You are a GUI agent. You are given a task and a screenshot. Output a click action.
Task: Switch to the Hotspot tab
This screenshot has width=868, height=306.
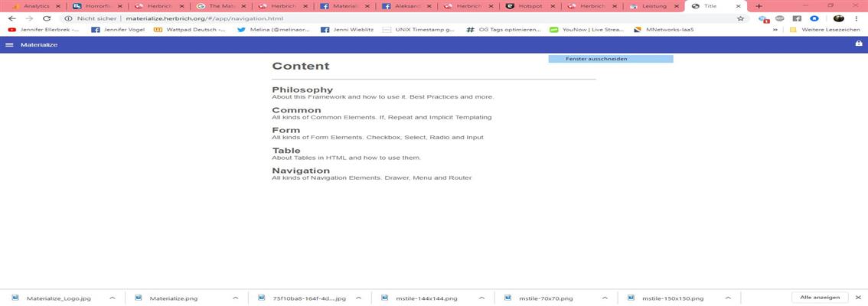point(529,6)
